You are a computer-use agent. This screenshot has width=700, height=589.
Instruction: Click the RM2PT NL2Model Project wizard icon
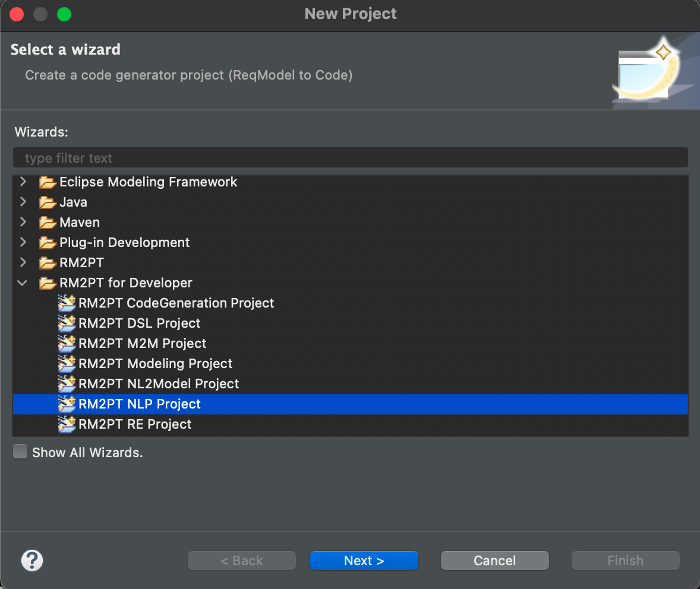(x=67, y=384)
